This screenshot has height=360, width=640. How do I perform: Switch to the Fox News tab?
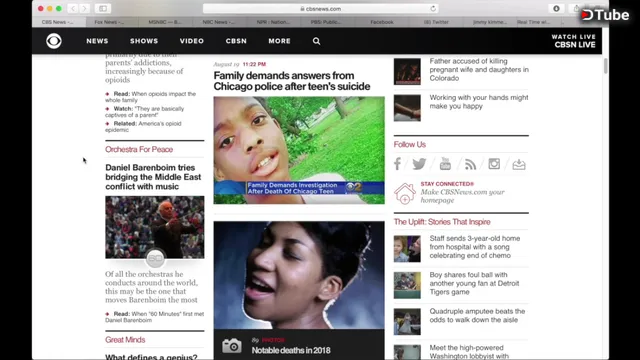pyautogui.click(x=109, y=22)
